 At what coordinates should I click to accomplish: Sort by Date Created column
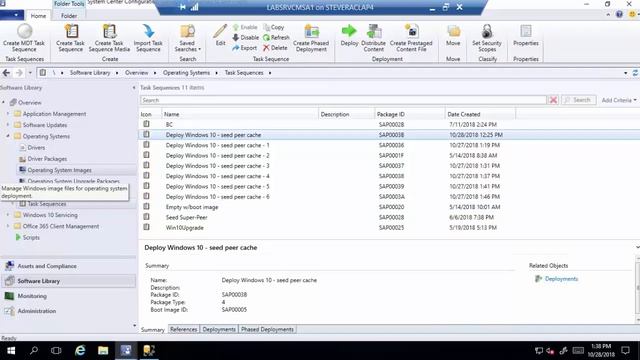[480, 114]
